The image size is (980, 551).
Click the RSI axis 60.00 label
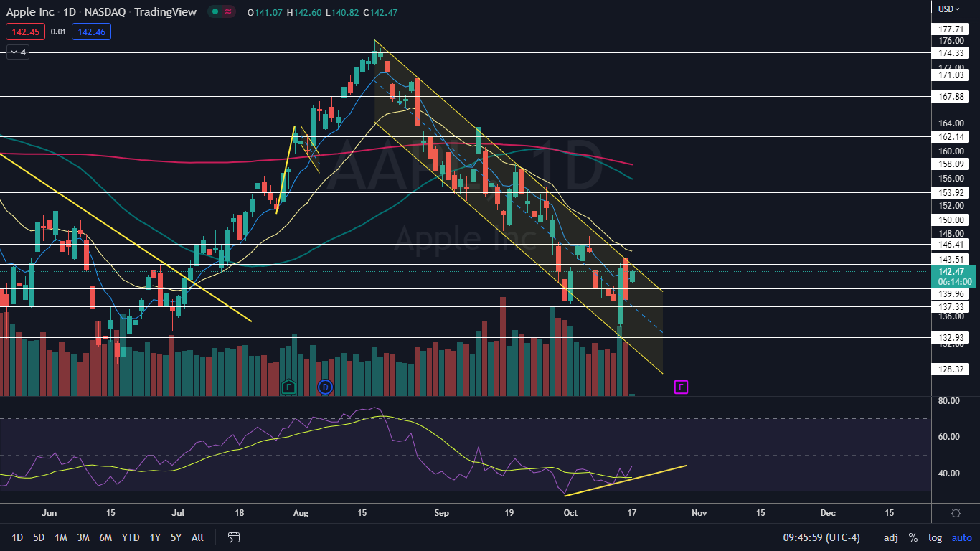tap(948, 437)
